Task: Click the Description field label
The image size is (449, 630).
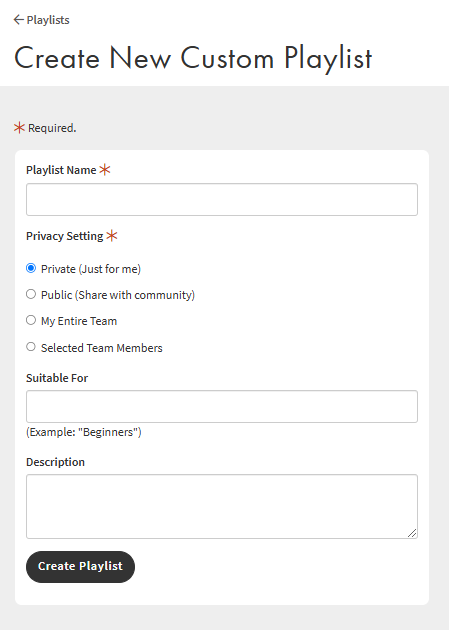Action: pyautogui.click(x=55, y=462)
